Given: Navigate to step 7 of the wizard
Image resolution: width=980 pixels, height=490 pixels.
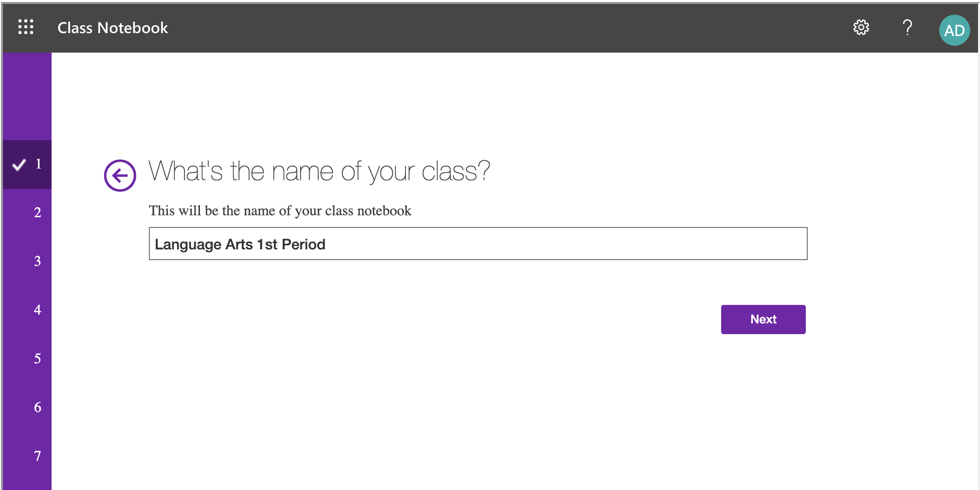Looking at the screenshot, I should pyautogui.click(x=37, y=456).
